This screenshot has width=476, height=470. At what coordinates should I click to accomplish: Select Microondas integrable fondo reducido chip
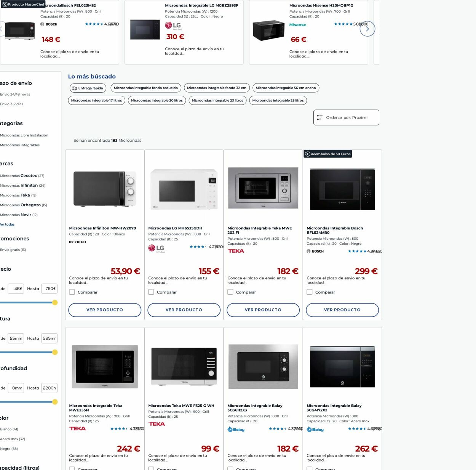click(146, 88)
